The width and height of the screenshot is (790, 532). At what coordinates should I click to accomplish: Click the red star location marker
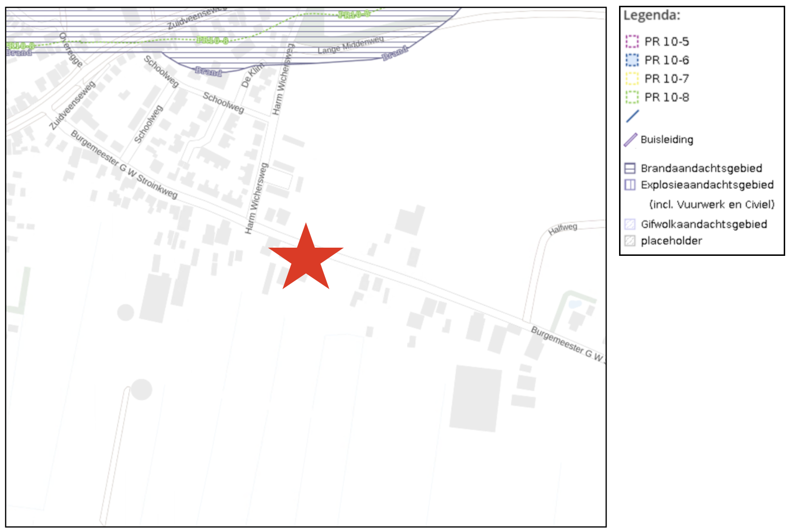click(x=306, y=257)
